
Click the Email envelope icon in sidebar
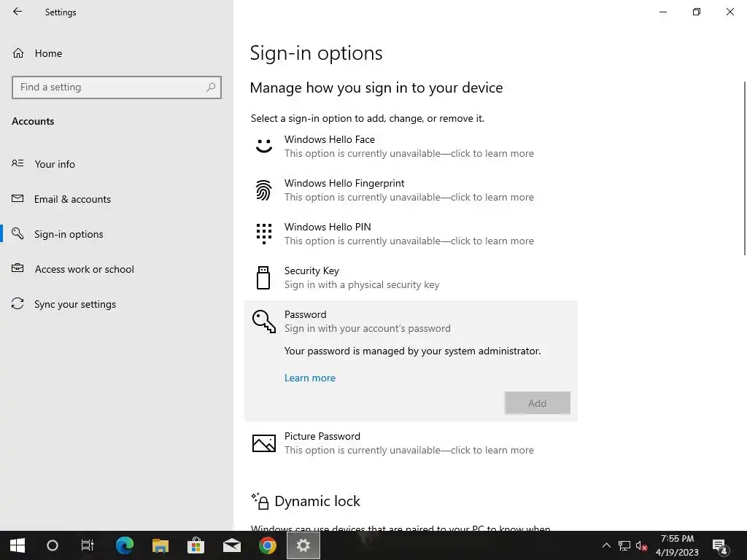pos(18,198)
